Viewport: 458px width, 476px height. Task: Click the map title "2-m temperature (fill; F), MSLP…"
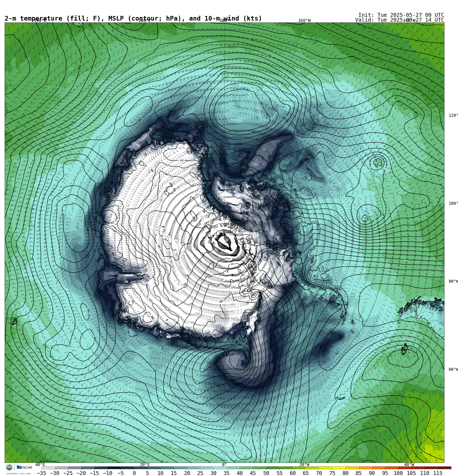133,18
